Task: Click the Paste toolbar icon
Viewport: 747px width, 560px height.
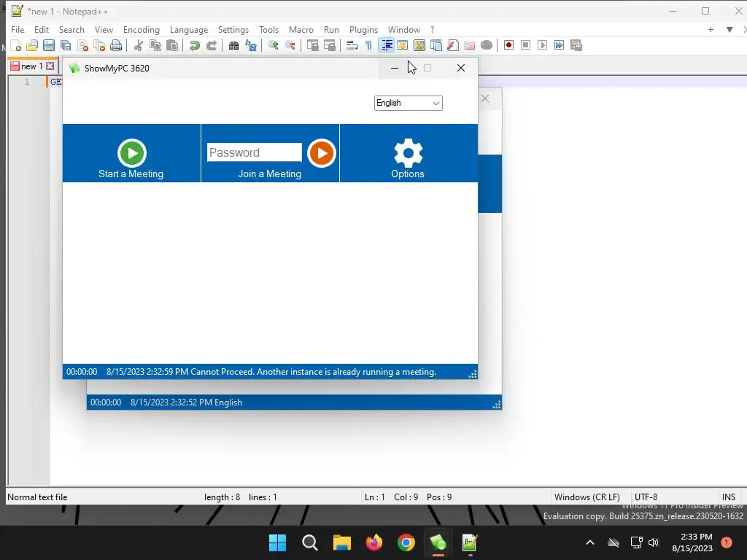Action: tap(172, 46)
